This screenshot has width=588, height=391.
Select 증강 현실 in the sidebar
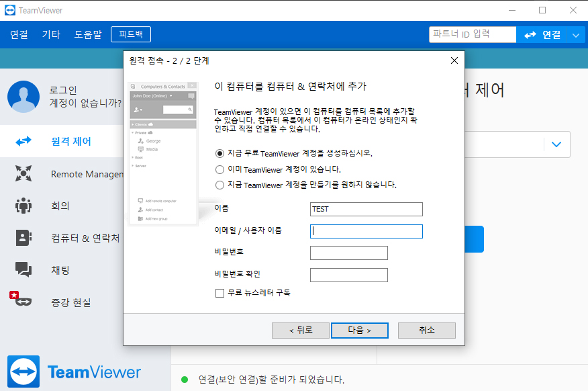pyautogui.click(x=62, y=302)
